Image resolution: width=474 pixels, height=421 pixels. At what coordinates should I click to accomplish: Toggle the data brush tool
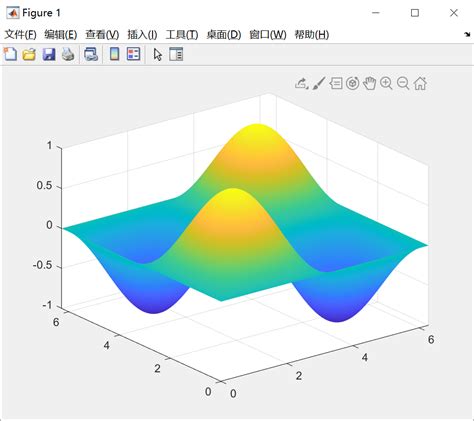point(319,83)
